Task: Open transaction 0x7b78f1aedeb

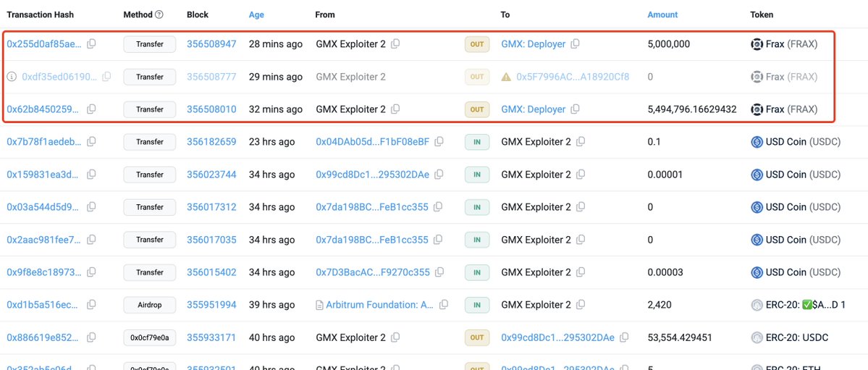Action: point(44,142)
